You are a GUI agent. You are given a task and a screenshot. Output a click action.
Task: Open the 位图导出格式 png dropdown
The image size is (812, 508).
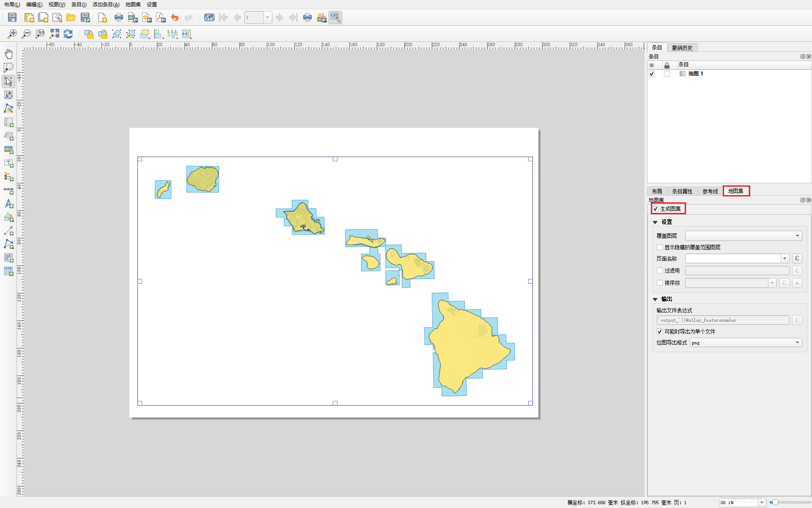tap(746, 342)
